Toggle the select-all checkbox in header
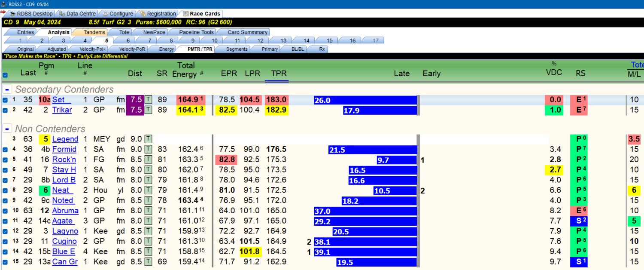 [x=5, y=75]
